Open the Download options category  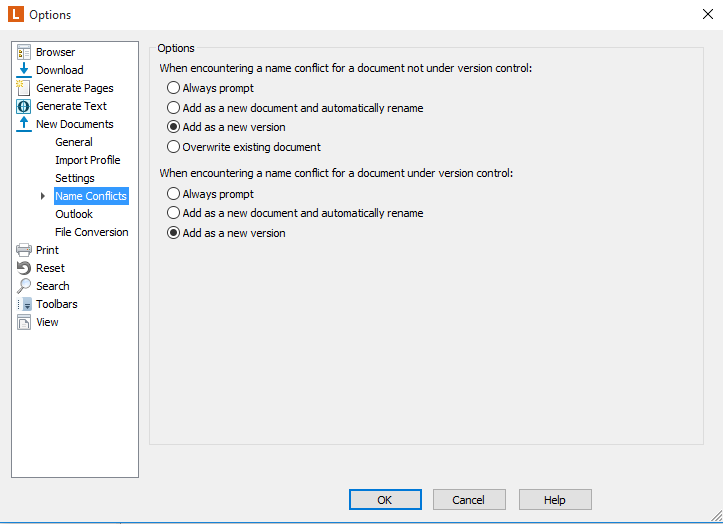(60, 70)
